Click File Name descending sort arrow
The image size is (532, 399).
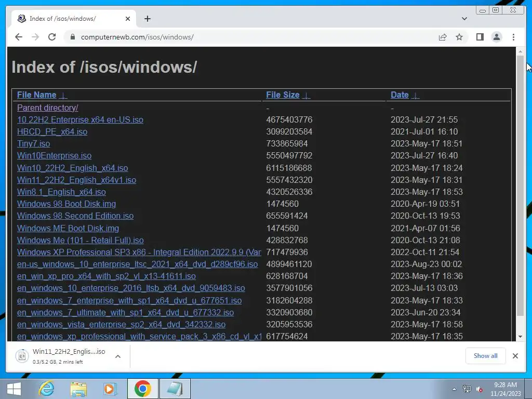click(x=63, y=96)
